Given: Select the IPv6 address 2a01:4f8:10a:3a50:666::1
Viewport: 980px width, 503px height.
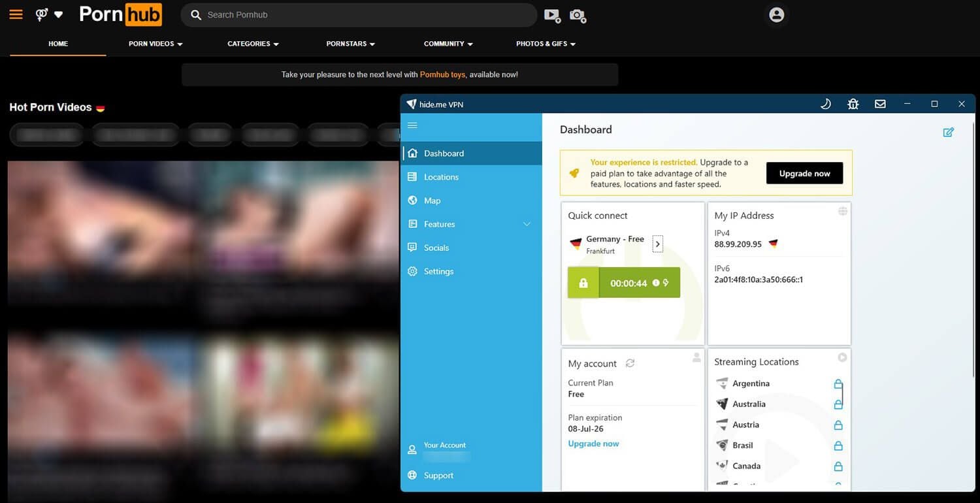Looking at the screenshot, I should click(x=759, y=280).
